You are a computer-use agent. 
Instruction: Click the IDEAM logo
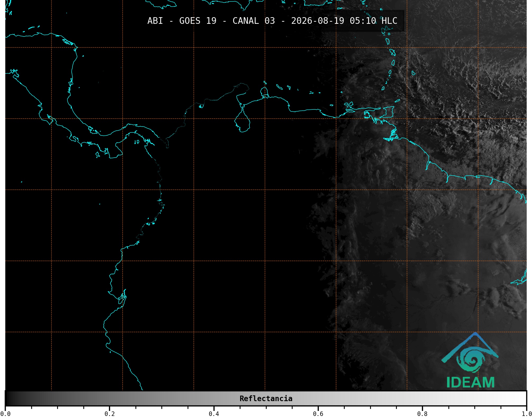[x=470, y=360]
